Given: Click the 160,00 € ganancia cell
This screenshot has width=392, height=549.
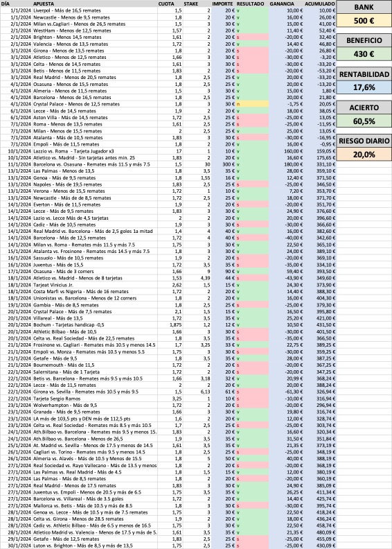Looking at the screenshot, I should click(287, 151).
